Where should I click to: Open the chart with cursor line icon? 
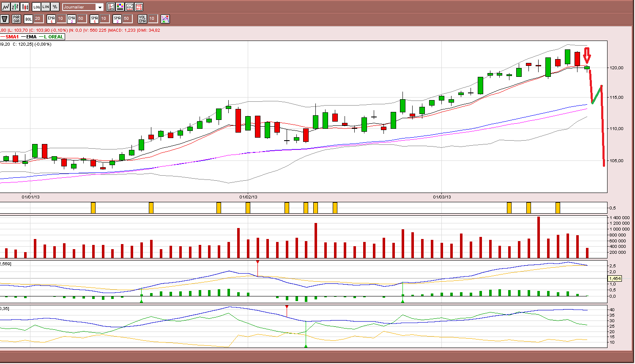click(111, 7)
